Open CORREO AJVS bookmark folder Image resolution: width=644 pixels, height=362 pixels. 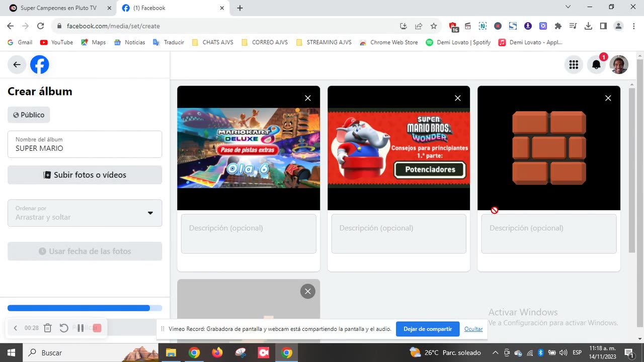(265, 42)
